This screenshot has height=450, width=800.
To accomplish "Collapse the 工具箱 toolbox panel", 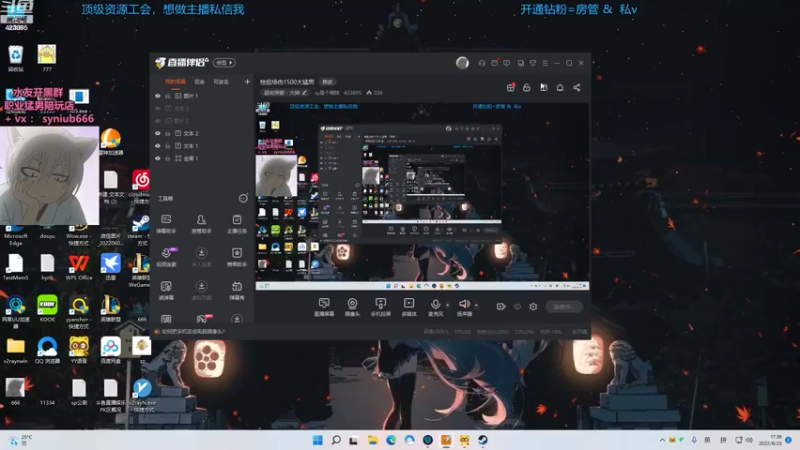I will click(243, 198).
